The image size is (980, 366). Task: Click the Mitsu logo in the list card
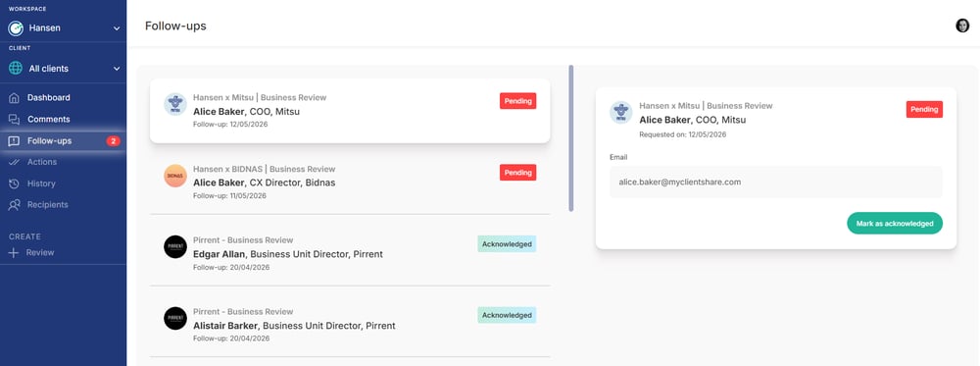tap(175, 104)
